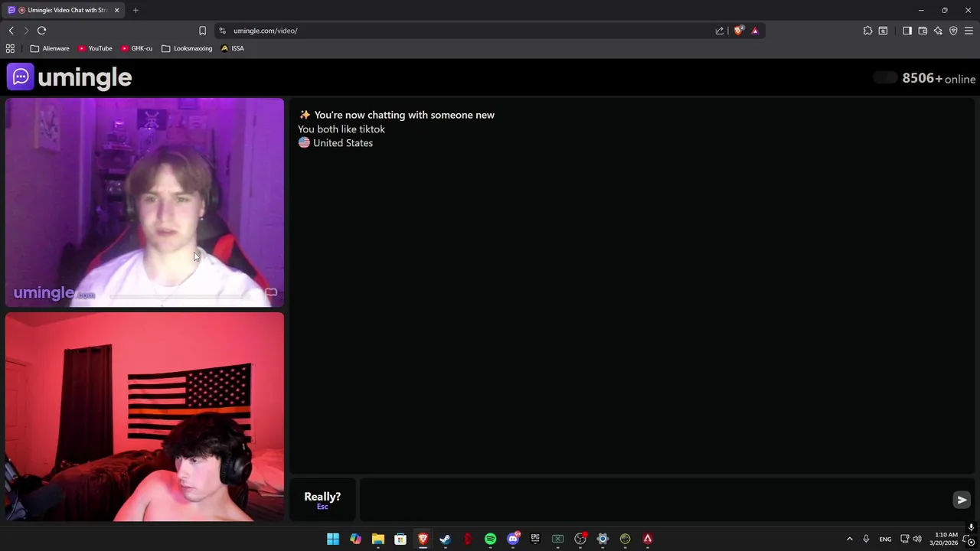The width and height of the screenshot is (980, 551).
Task: Open the Brave VPN shield icon
Action: [x=953, y=31]
